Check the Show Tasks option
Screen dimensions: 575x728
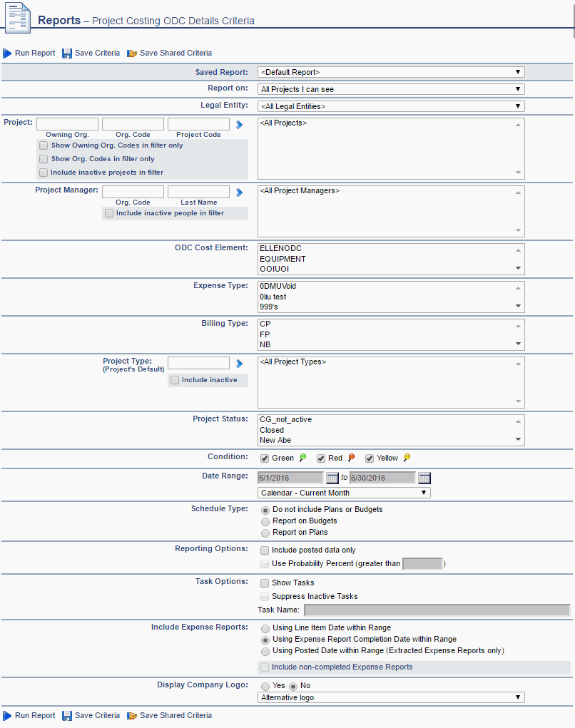point(265,583)
